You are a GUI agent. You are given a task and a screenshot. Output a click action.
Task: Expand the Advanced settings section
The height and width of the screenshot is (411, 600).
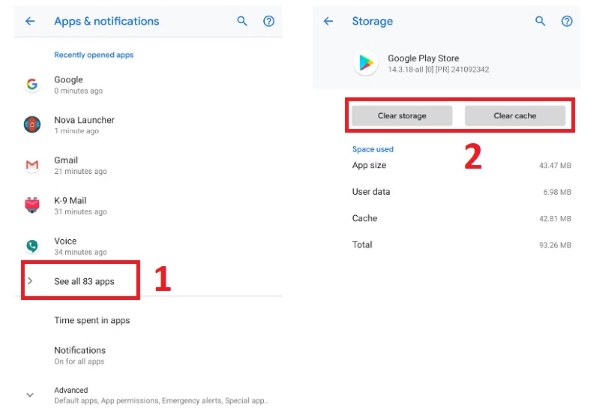tap(30, 394)
